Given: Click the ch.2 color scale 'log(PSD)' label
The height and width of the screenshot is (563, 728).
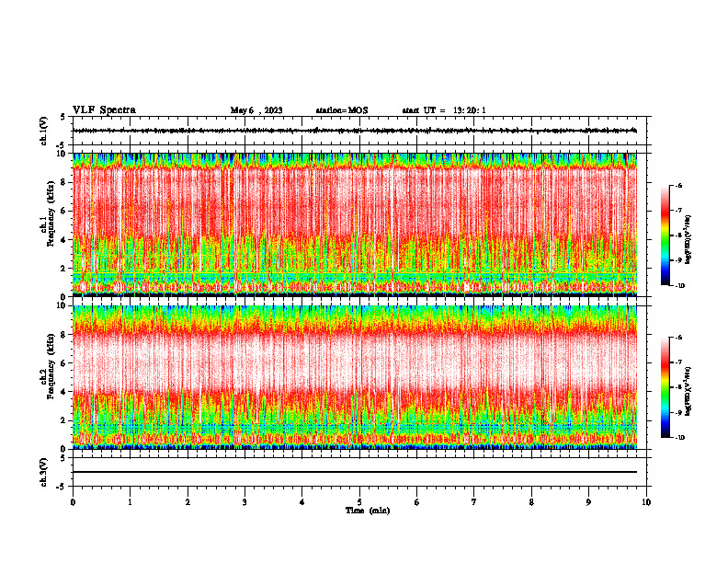Looking at the screenshot, I should pyautogui.click(x=688, y=391).
